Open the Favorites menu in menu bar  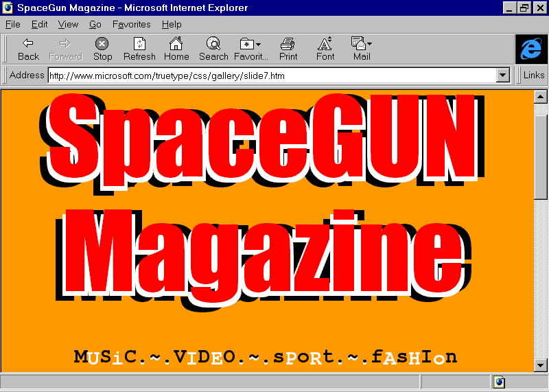[x=131, y=24]
